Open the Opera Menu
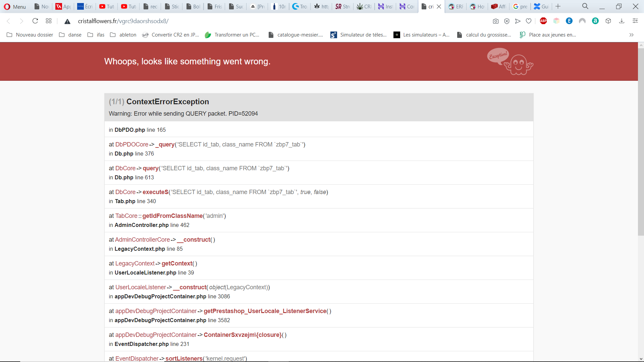The height and width of the screenshot is (362, 644). click(15, 6)
